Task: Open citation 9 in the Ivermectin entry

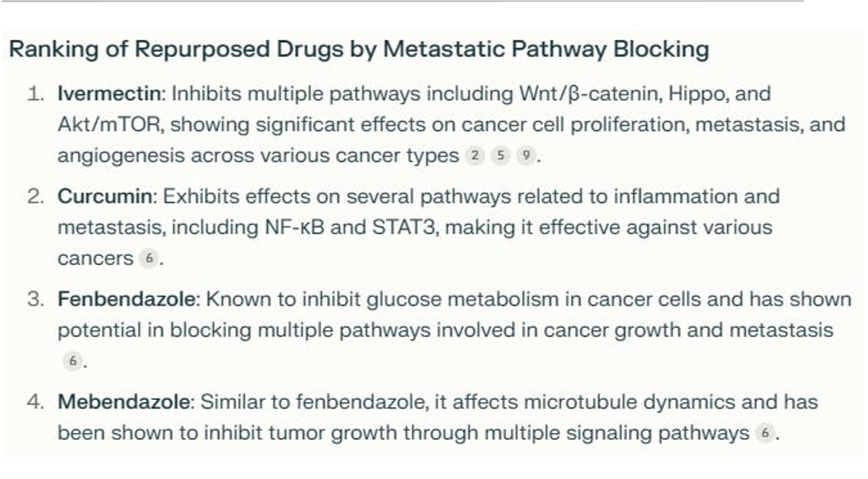Action: coord(526,156)
